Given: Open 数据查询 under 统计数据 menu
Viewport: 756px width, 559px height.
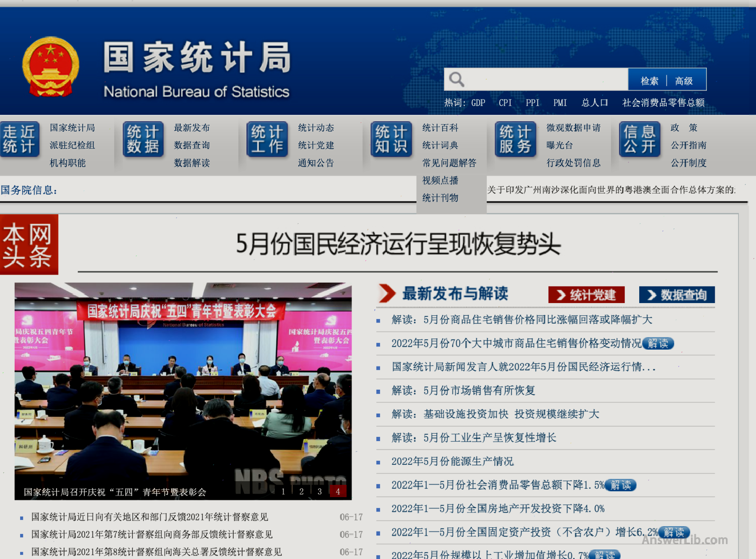Looking at the screenshot, I should [x=192, y=145].
